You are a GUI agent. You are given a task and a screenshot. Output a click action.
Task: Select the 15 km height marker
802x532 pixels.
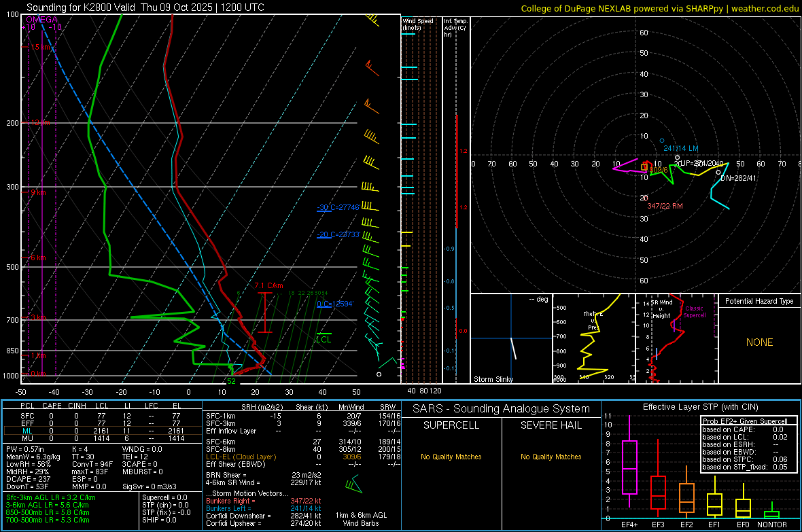40,47
